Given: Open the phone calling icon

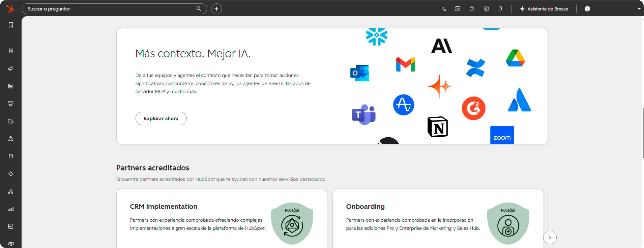Looking at the screenshot, I should tap(444, 9).
